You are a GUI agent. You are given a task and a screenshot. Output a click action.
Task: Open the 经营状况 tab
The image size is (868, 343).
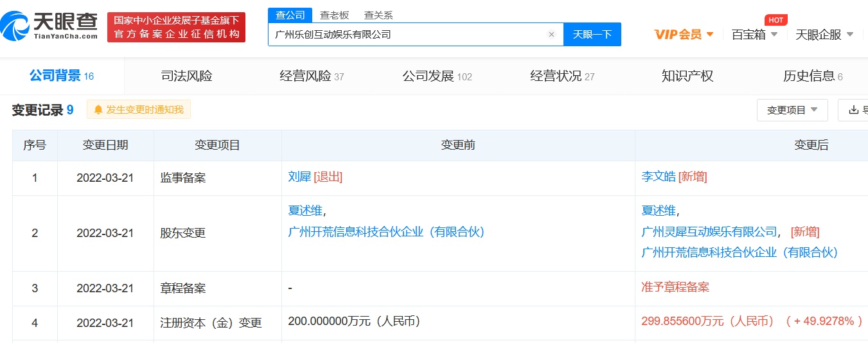[562, 76]
